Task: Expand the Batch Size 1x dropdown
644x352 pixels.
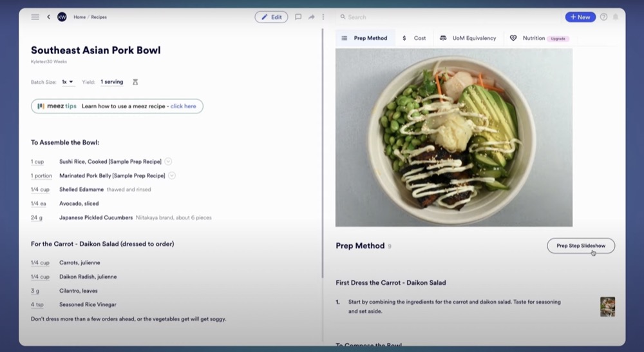Action: 68,82
